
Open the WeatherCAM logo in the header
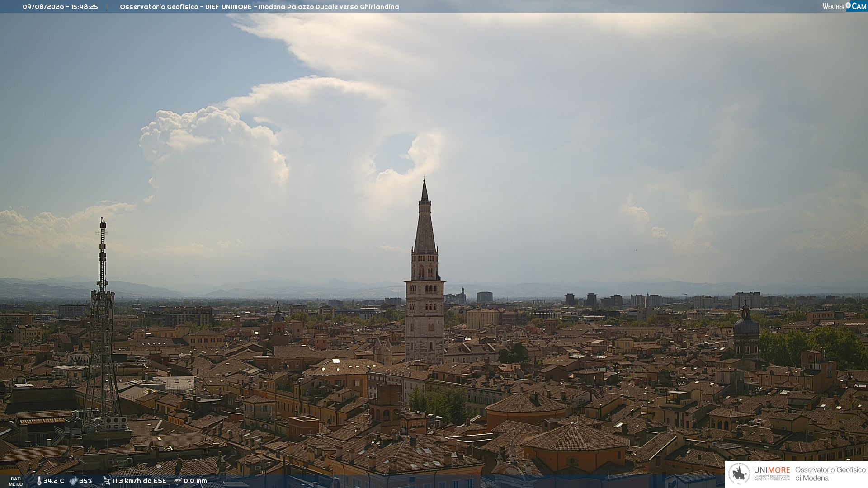pyautogui.click(x=844, y=6)
